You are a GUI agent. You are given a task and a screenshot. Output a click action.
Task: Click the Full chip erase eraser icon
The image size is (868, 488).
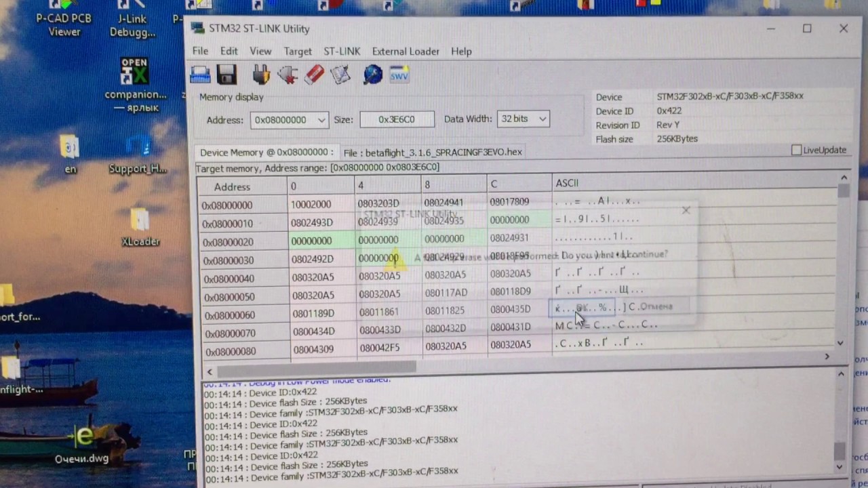pos(314,75)
